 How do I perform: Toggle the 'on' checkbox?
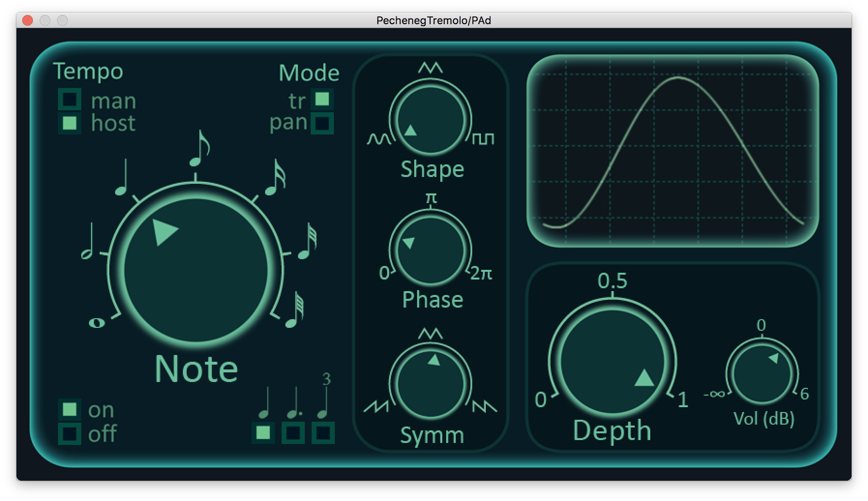[70, 409]
